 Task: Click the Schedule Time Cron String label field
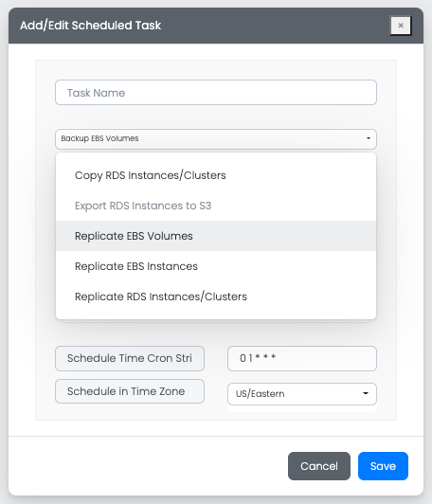coord(130,358)
